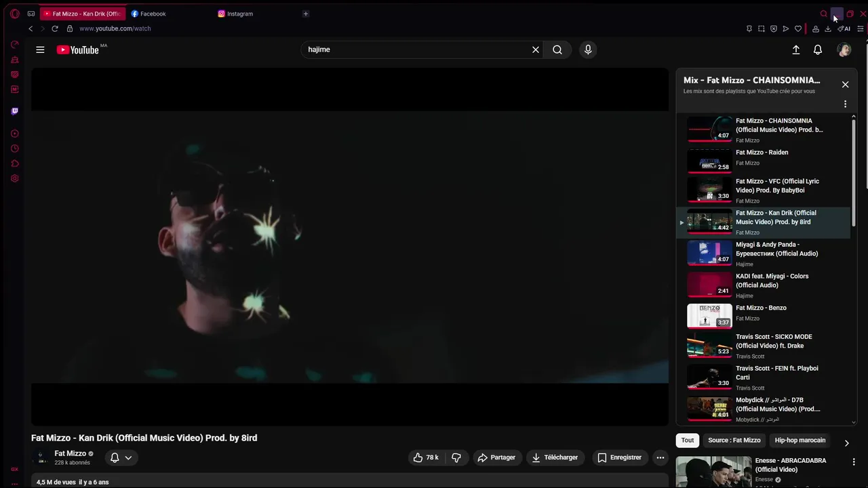
Task: Open notification bell dropdown for Fat Mizzo
Action: point(121,457)
